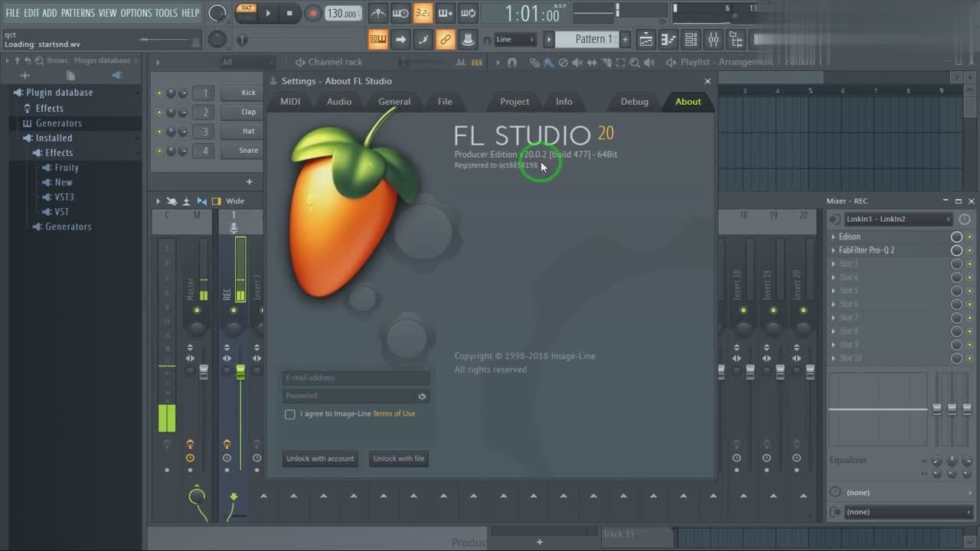Arm the Record button in the transport
980x551 pixels.
(312, 13)
